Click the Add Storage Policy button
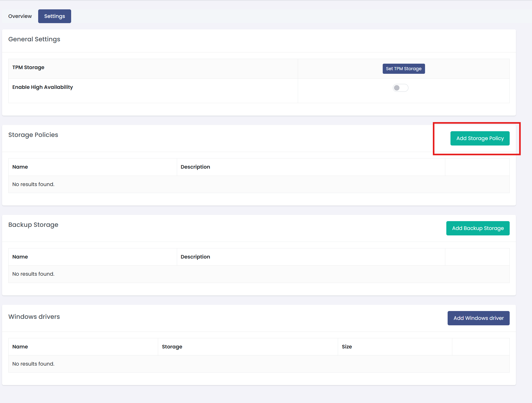Image resolution: width=532 pixels, height=403 pixels. click(480, 138)
